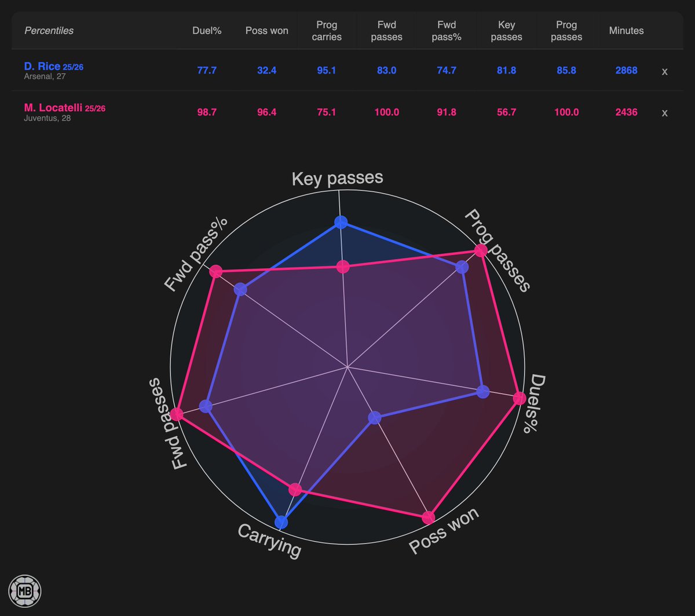Select Rice's Fwd passes value 83.0
Viewport: 695px width, 616px height.
click(386, 71)
